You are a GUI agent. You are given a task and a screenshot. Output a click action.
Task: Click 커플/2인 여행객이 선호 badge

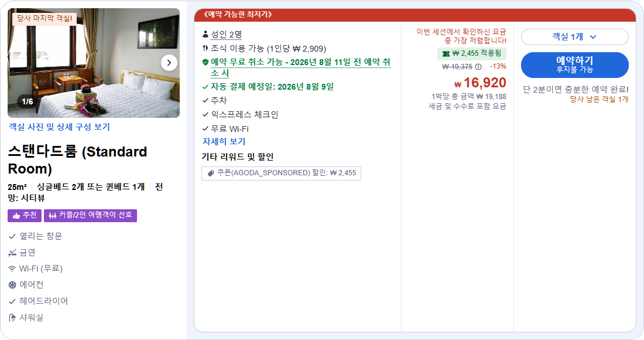90,215
